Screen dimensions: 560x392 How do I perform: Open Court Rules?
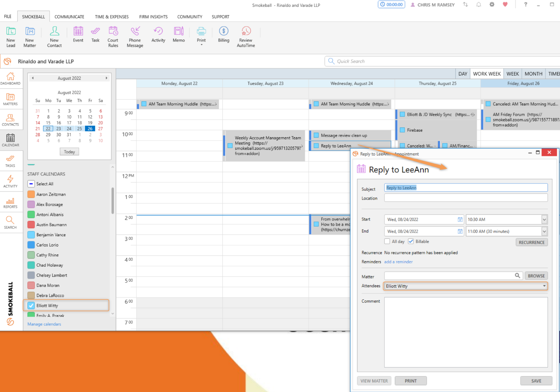click(113, 36)
